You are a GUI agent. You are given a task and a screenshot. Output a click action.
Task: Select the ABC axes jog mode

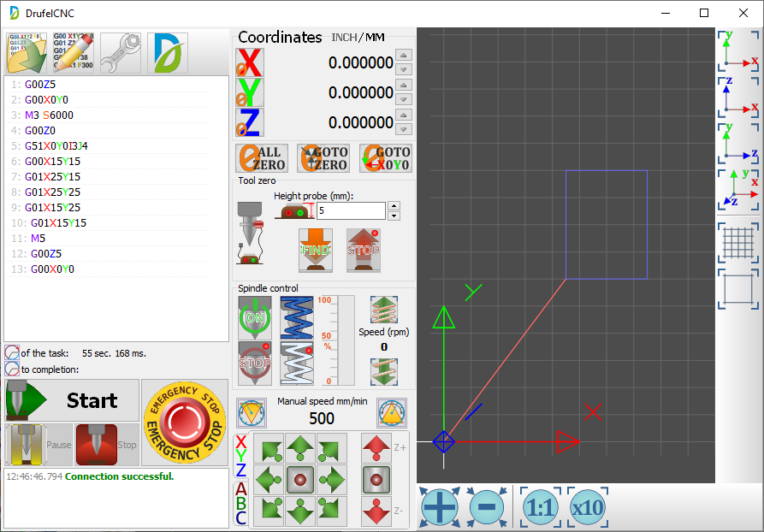coord(240,504)
